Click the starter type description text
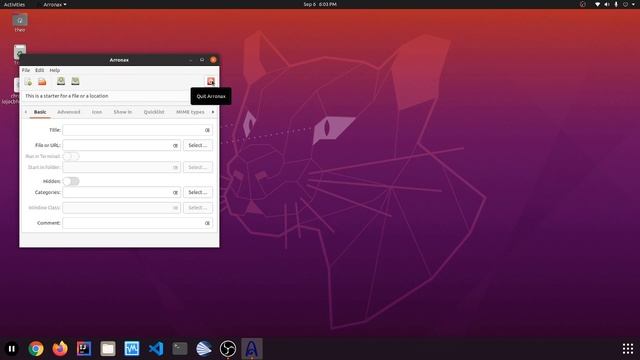 click(67, 96)
